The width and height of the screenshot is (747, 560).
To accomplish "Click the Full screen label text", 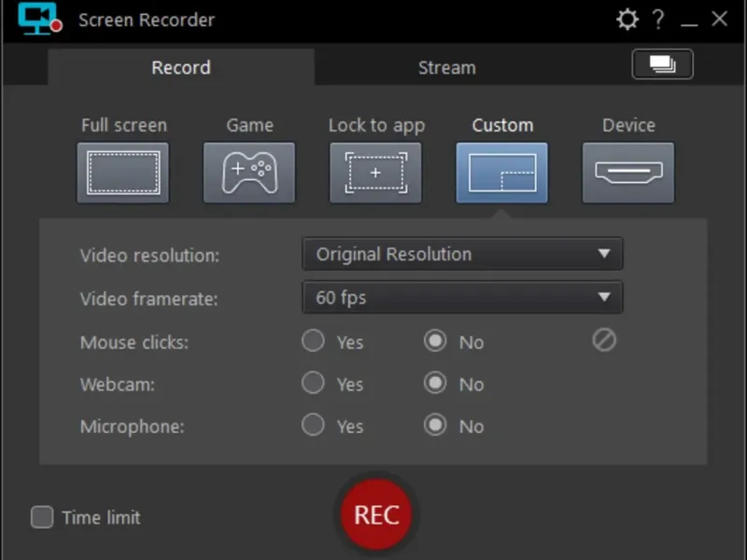I will pos(124,125).
